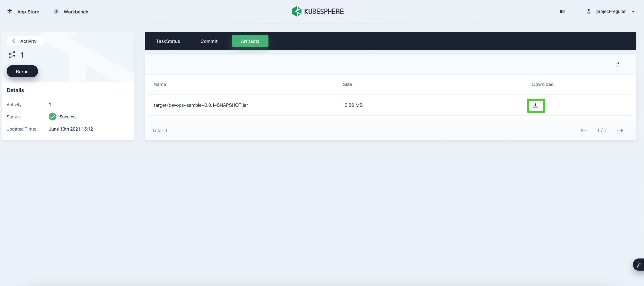Select the Artifacts tab
Viewport: 644px width, 286px height.
250,41
